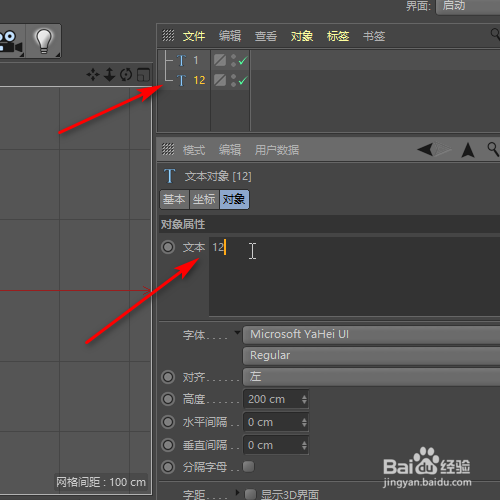
Task: Click the object manager grip icon
Action: click(x=168, y=35)
